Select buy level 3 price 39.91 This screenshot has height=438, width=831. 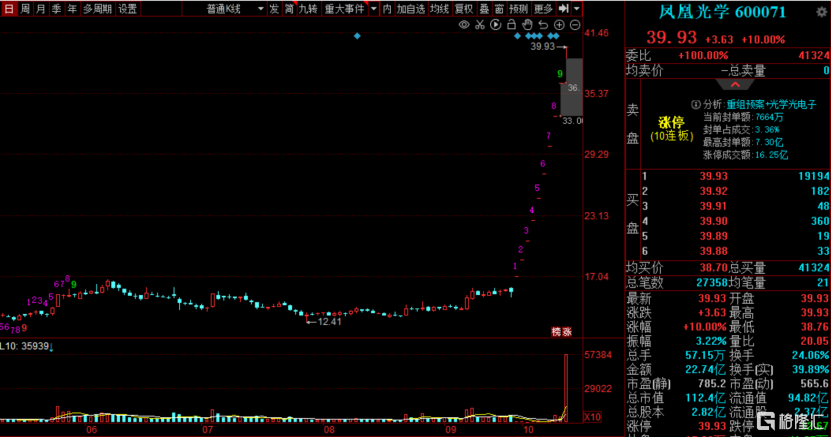point(713,206)
